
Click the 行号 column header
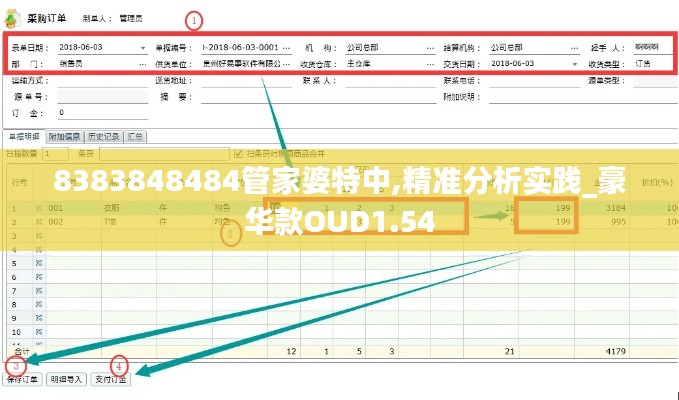19,183
